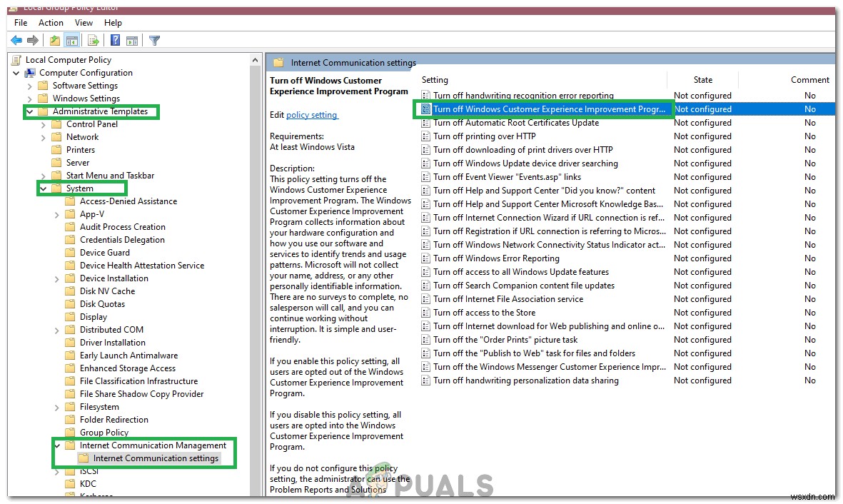Open the File menu

[x=21, y=23]
